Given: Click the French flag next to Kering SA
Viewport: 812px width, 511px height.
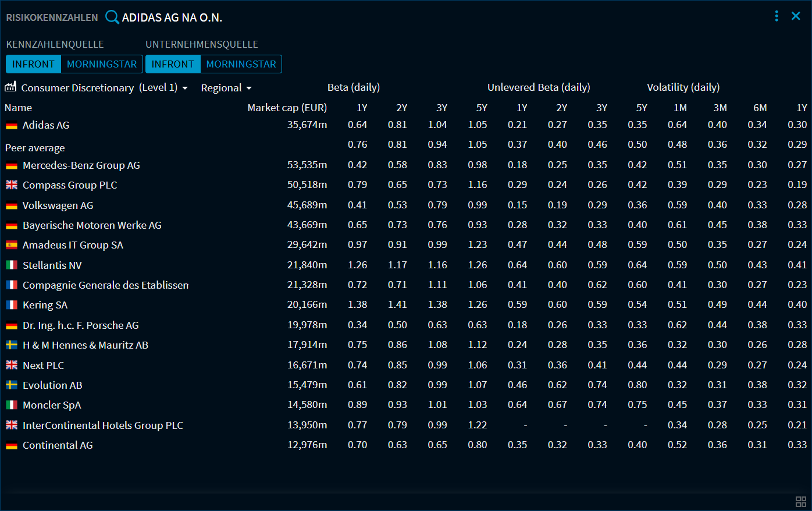Looking at the screenshot, I should [x=10, y=304].
